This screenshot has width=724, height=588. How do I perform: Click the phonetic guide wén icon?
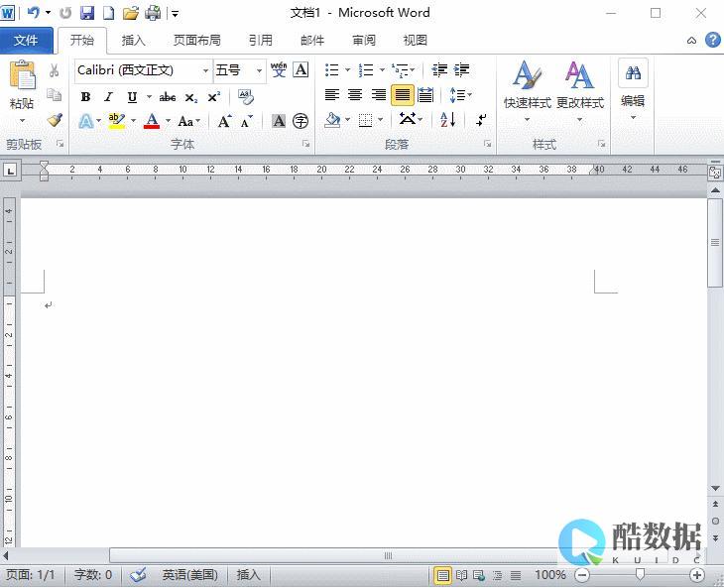(279, 69)
